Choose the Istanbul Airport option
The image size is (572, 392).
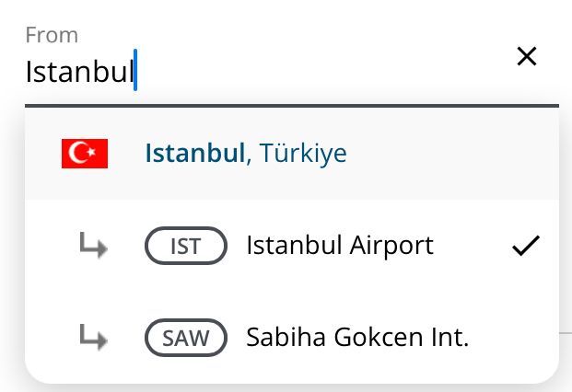(x=292, y=246)
